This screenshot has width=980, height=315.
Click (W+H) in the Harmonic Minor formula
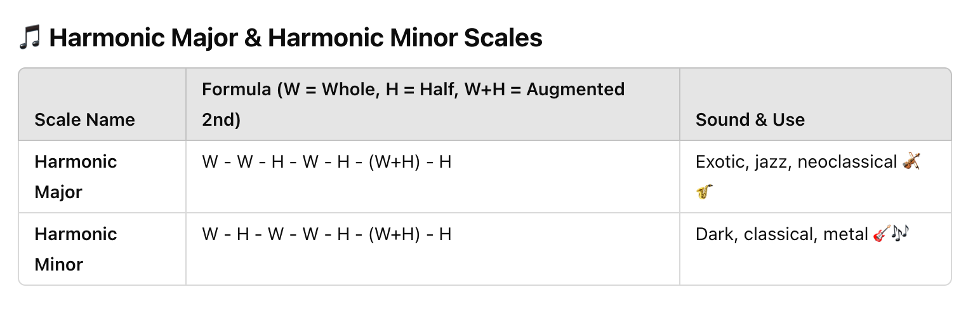[x=394, y=234]
